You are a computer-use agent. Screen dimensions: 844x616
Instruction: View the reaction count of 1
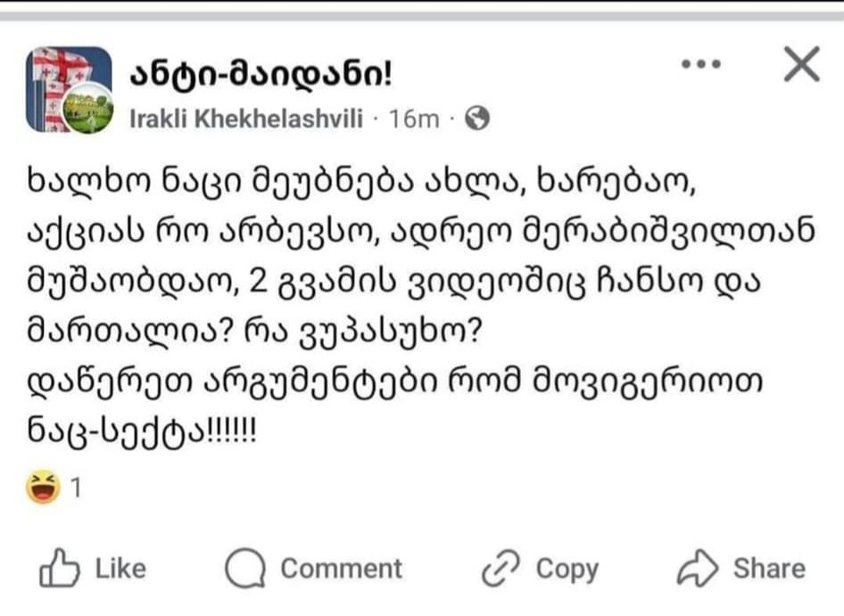[77, 489]
